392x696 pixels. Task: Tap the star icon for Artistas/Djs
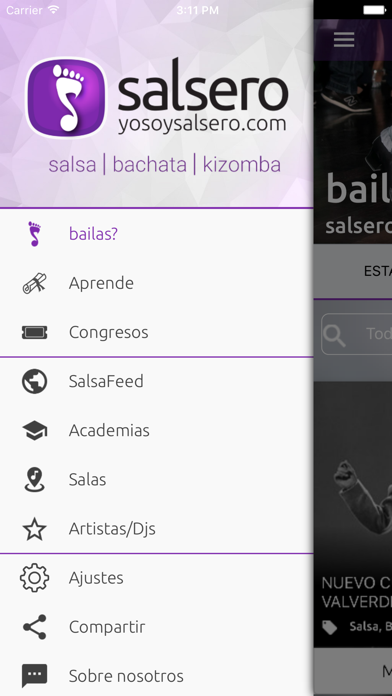pyautogui.click(x=34, y=529)
